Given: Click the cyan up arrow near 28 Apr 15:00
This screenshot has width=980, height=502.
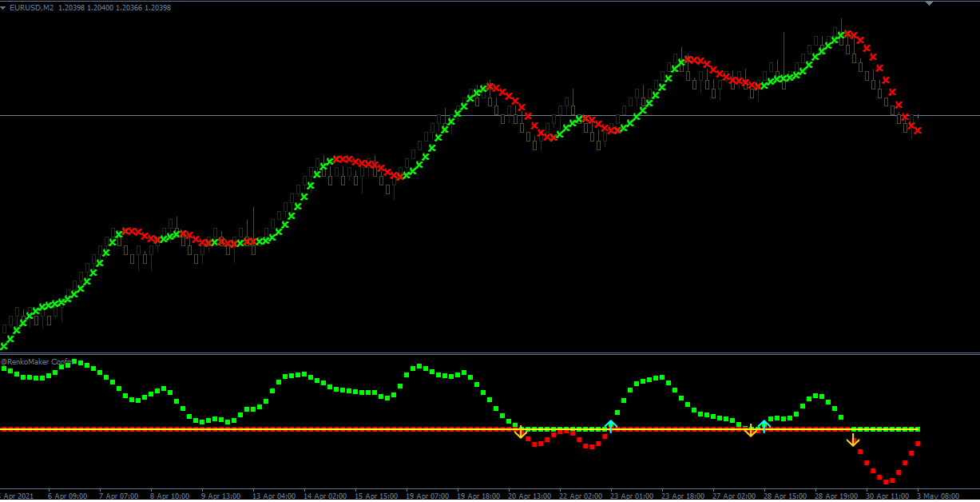Looking at the screenshot, I should click(764, 425).
